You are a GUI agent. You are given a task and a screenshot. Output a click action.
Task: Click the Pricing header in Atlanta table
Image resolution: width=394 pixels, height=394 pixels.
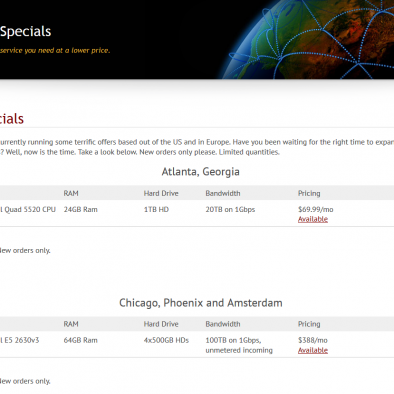[x=309, y=193]
